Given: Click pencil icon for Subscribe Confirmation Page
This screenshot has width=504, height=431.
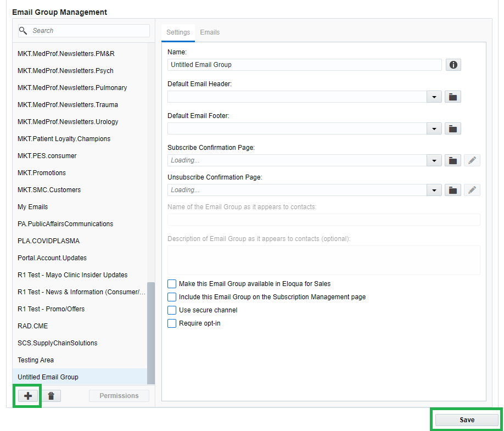Looking at the screenshot, I should click(x=472, y=160).
